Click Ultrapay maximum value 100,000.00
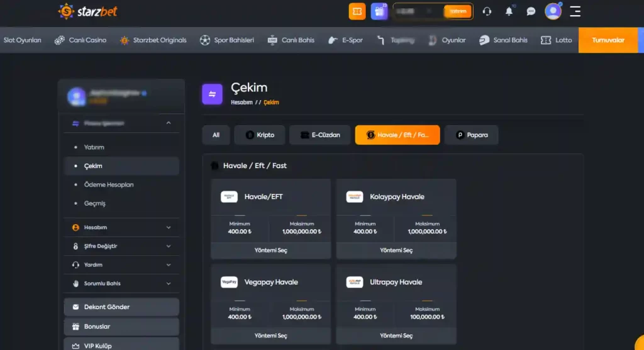The width and height of the screenshot is (644, 350). (x=427, y=317)
